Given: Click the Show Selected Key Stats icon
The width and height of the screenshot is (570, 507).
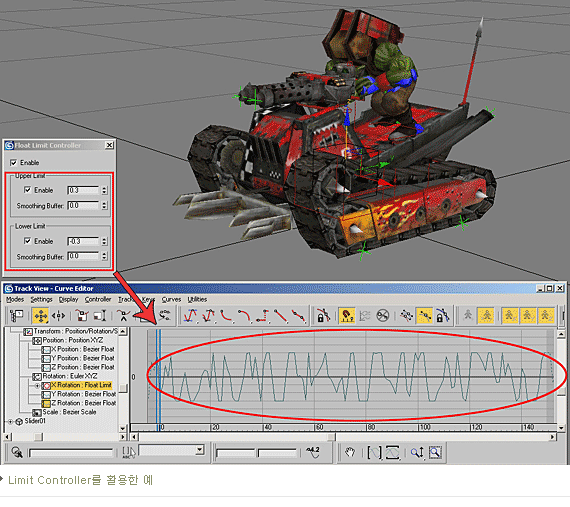Looking at the screenshot, I should [313, 452].
